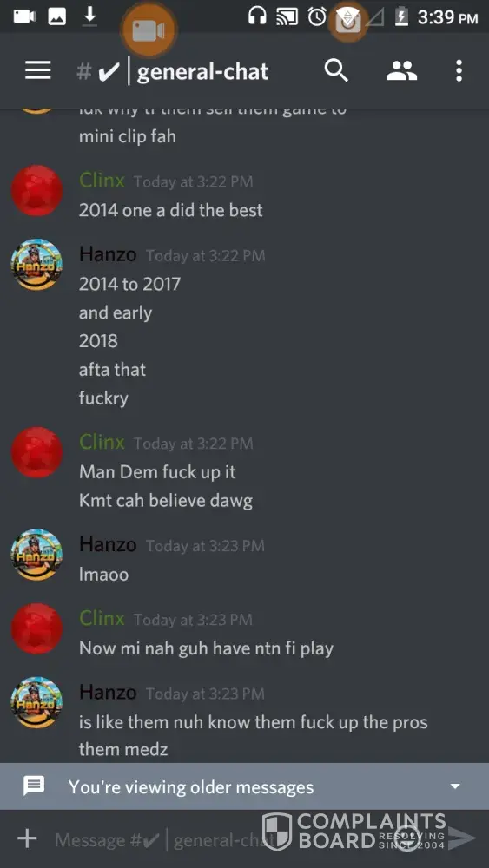Viewport: 489px width, 868px height.
Task: Open the three-dot overflow menu
Action: pyautogui.click(x=459, y=71)
